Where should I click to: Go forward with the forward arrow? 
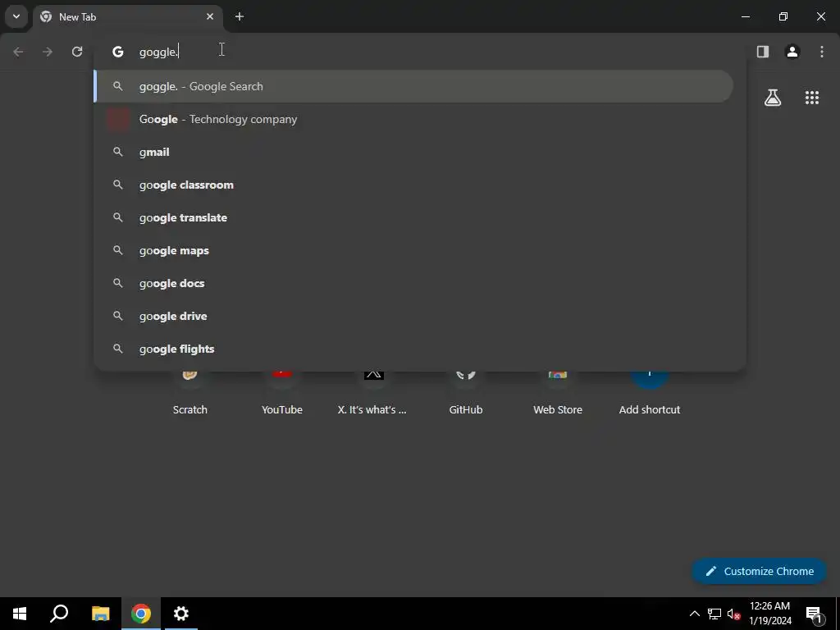click(x=48, y=52)
